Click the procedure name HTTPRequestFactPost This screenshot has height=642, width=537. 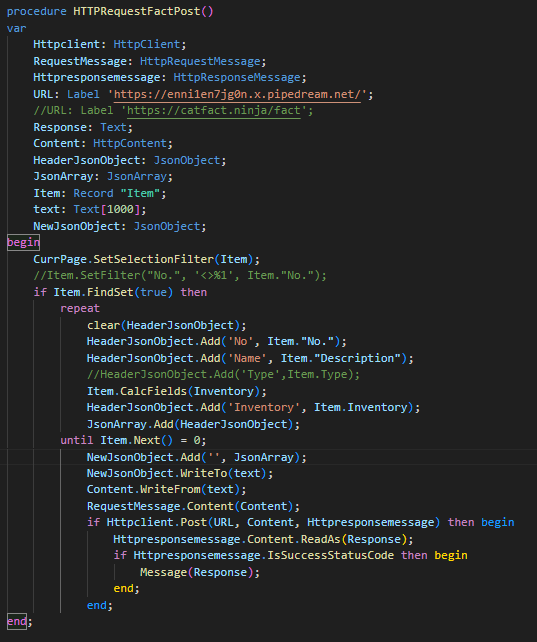pyautogui.click(x=137, y=11)
